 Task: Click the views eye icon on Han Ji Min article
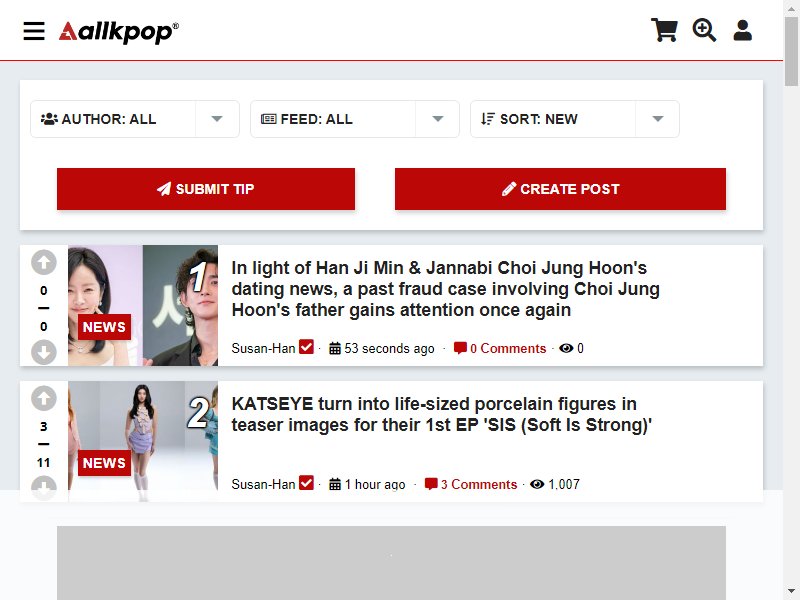coord(566,348)
